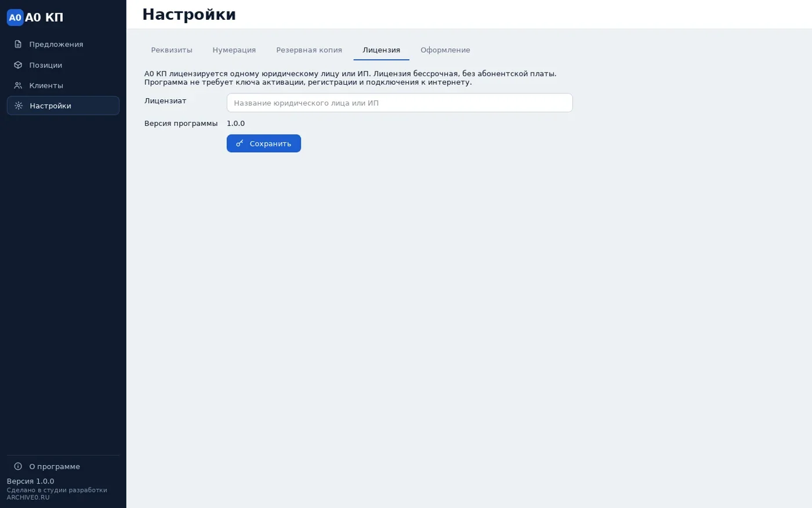Click the key icon on Сохранить button
812x508 pixels.
240,143
